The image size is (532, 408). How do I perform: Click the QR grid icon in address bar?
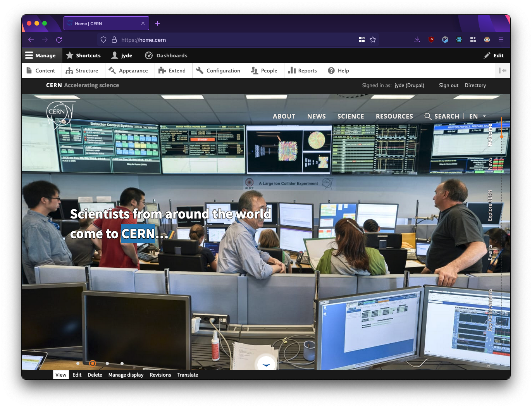tap(362, 40)
